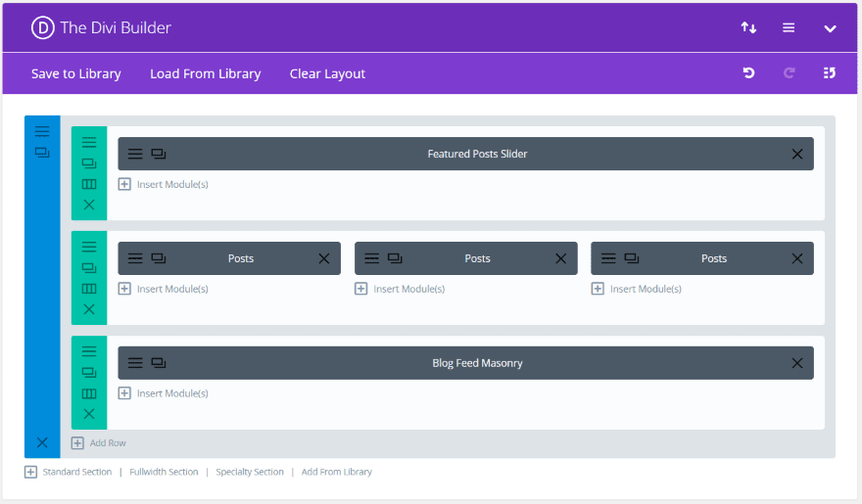Change column structure of Blog Feed Masonry row
Viewport: 862px width, 504px height.
pos(89,393)
